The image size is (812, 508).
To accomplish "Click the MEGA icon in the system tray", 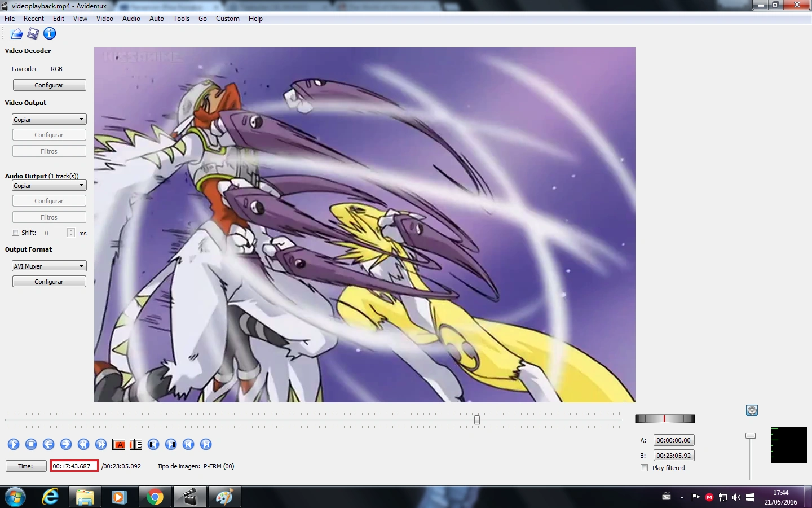I will [x=709, y=497].
